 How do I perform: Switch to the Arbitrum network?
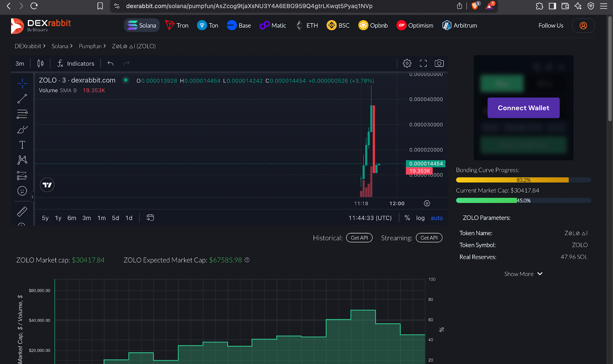pos(460,25)
